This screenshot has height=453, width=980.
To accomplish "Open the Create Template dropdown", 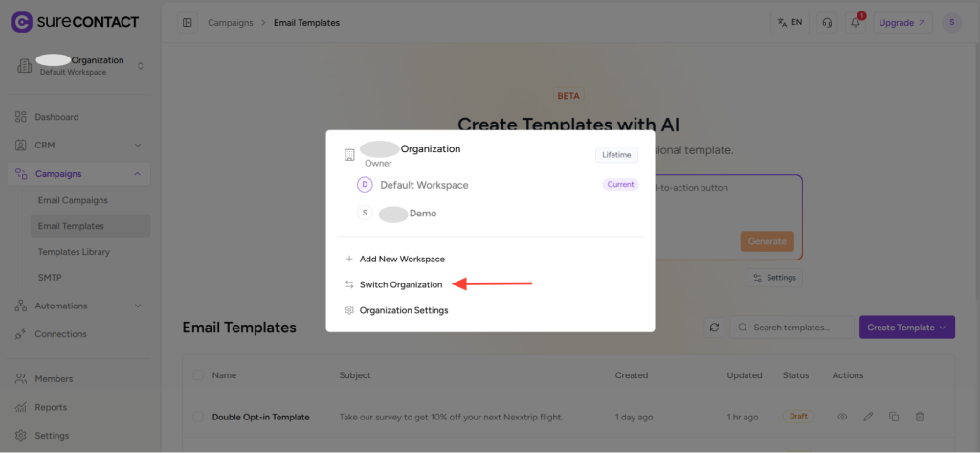I will click(x=906, y=328).
